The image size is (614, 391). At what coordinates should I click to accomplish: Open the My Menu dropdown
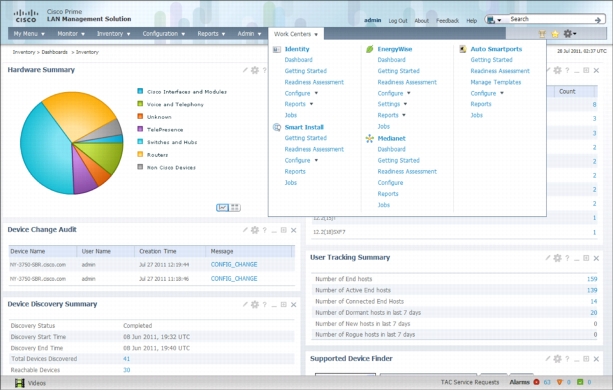(x=29, y=34)
